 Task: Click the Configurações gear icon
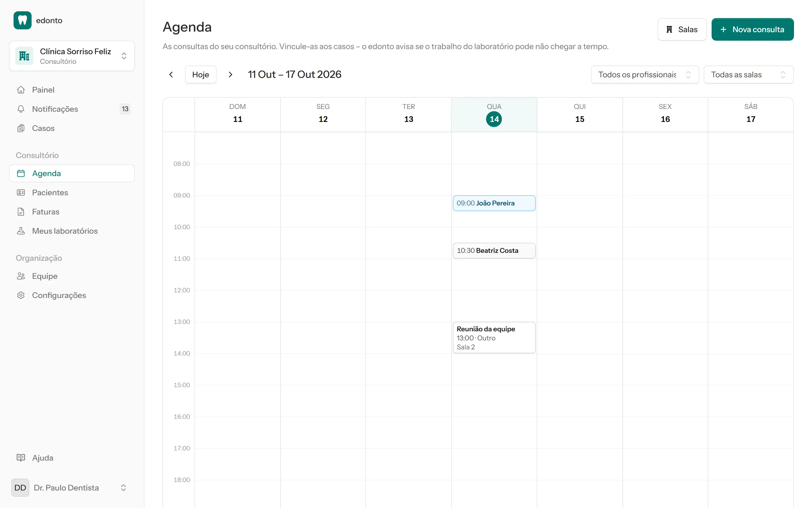tap(21, 295)
